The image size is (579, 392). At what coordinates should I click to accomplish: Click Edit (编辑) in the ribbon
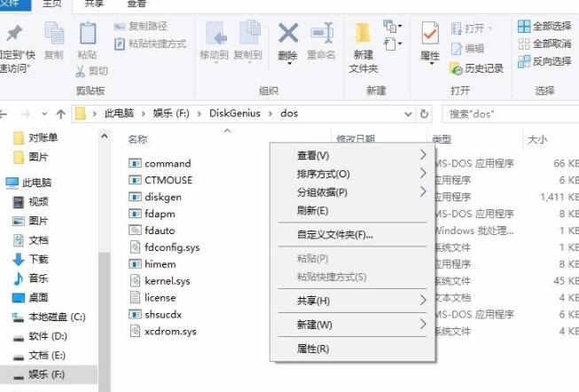tap(467, 49)
